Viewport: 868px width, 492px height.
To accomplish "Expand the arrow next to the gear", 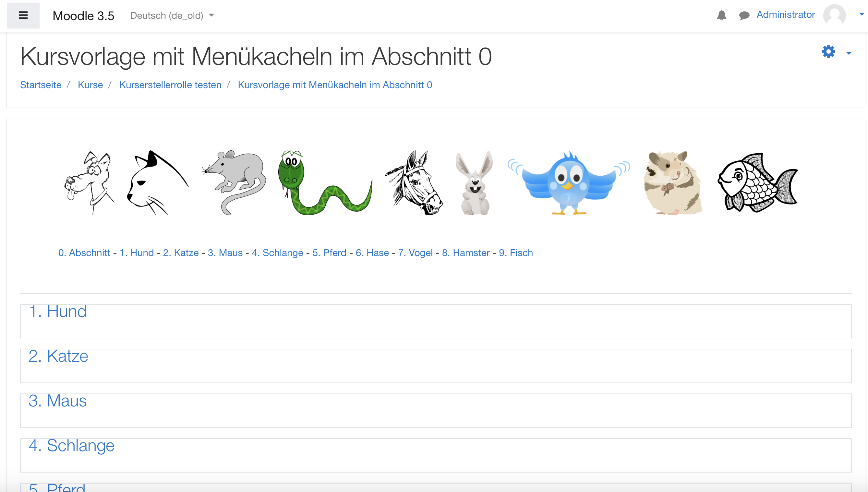I will coord(849,53).
